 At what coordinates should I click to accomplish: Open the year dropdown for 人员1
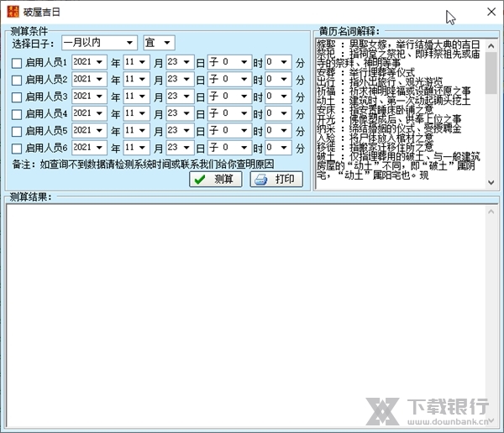[89, 62]
